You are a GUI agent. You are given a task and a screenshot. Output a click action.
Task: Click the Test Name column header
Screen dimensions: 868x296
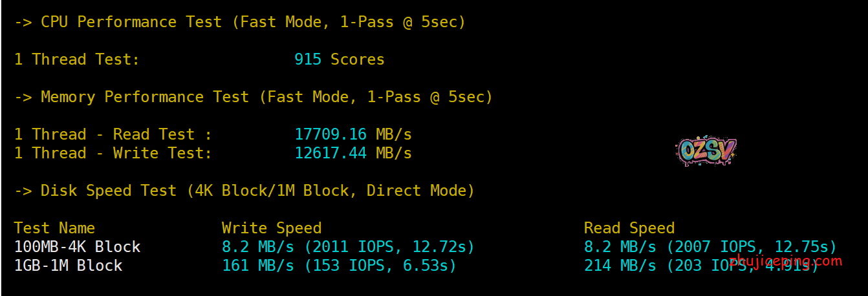tap(54, 228)
